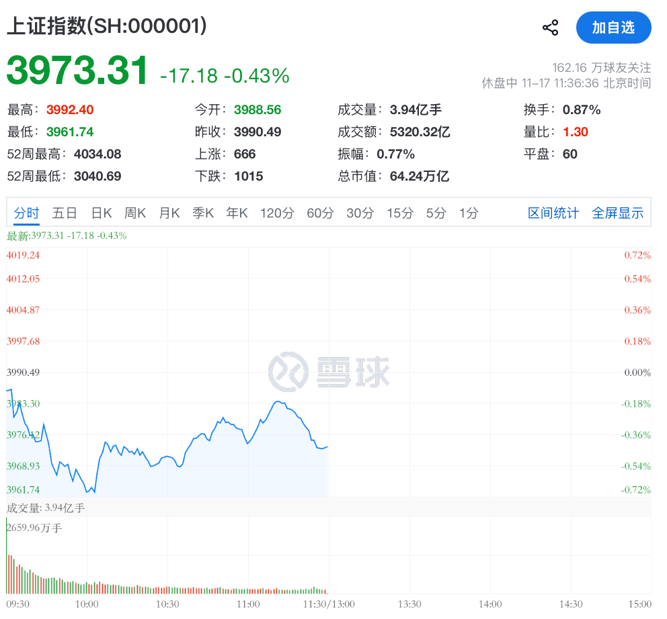Click the 上证指数(SH:000001) title
This screenshot has height=619, width=667.
pyautogui.click(x=108, y=27)
